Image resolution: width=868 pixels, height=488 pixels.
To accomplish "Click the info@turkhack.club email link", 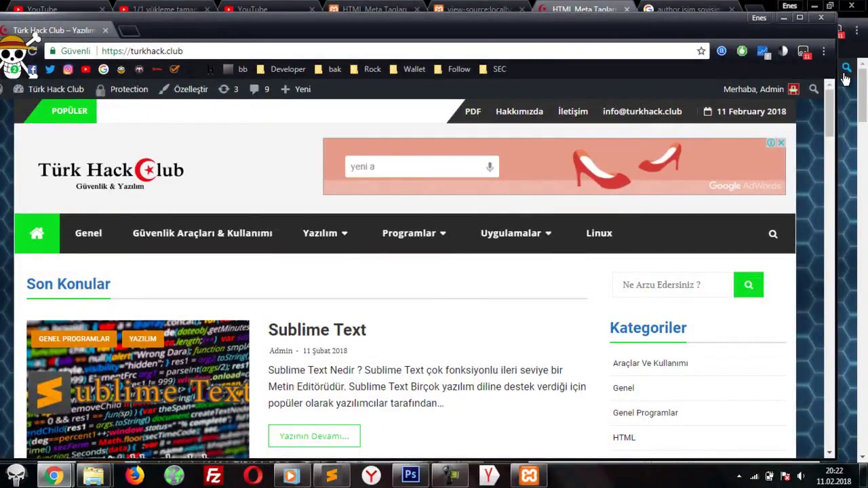I will coord(642,111).
